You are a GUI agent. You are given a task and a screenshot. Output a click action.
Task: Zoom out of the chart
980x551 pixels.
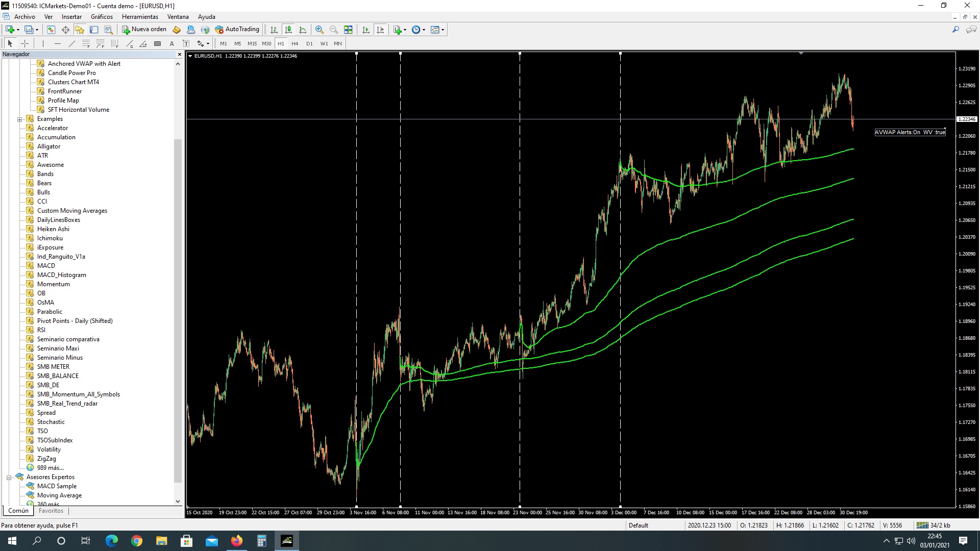tap(334, 30)
